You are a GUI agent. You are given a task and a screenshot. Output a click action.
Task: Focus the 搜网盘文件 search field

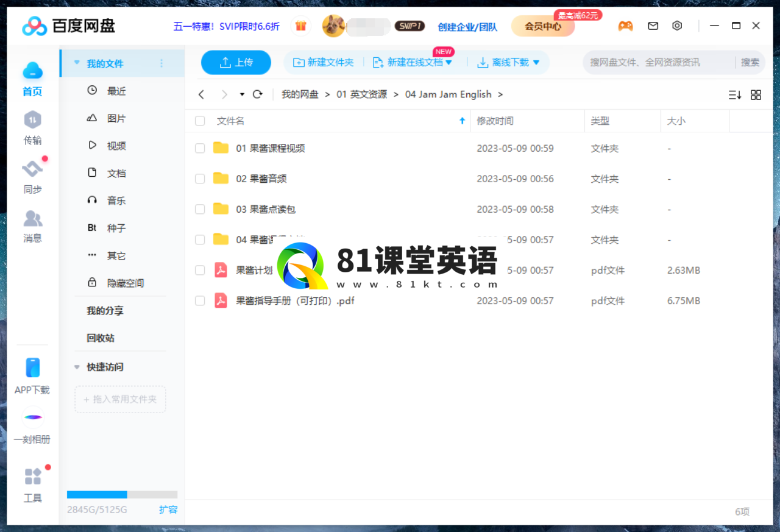click(x=658, y=62)
